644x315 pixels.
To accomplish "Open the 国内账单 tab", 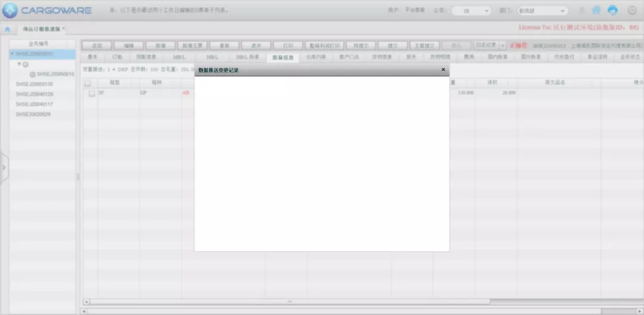I will [498, 57].
